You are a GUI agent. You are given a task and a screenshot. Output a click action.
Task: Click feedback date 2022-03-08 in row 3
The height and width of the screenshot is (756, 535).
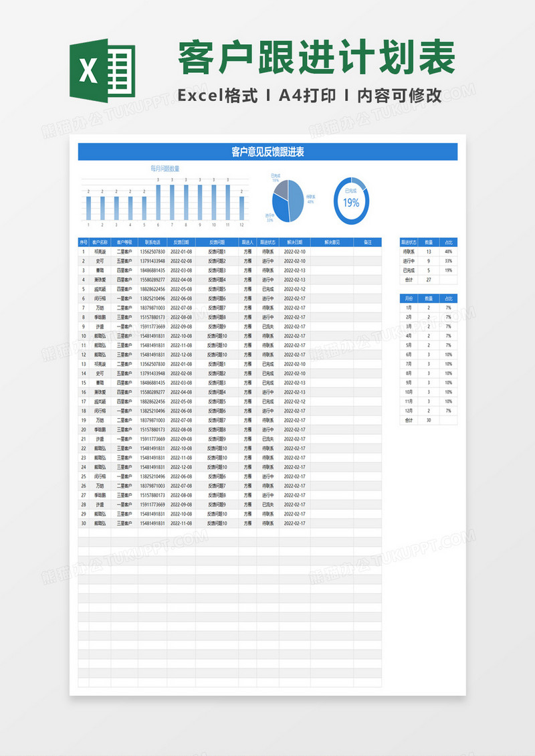[x=181, y=270]
